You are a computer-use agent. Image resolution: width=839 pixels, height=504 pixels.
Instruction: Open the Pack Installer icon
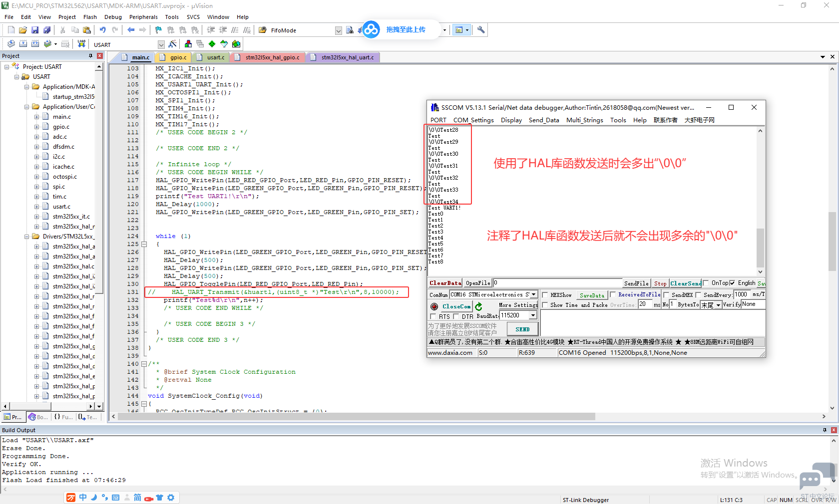pos(236,44)
